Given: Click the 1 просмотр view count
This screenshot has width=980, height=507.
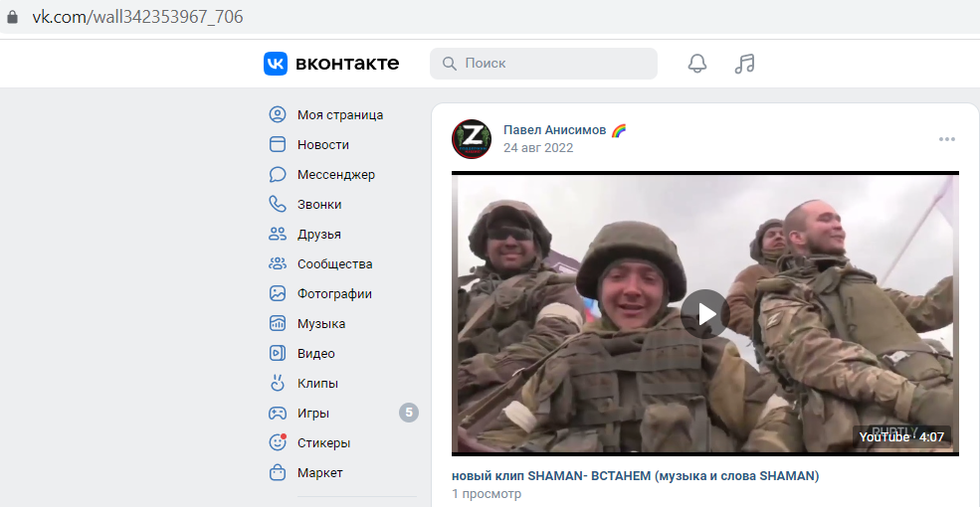Looking at the screenshot, I should pyautogui.click(x=487, y=494).
